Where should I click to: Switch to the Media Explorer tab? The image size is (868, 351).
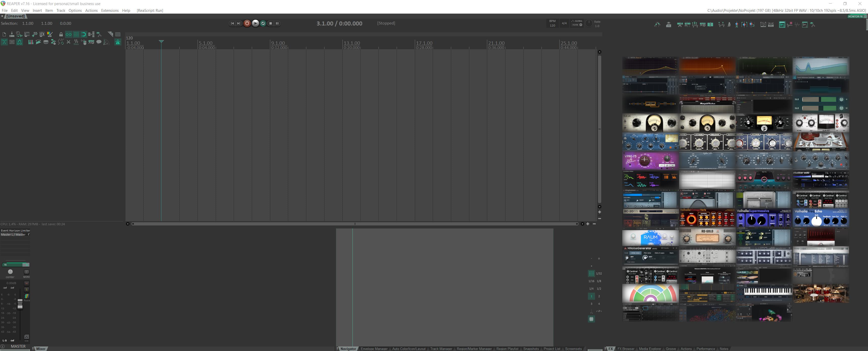(x=650, y=349)
